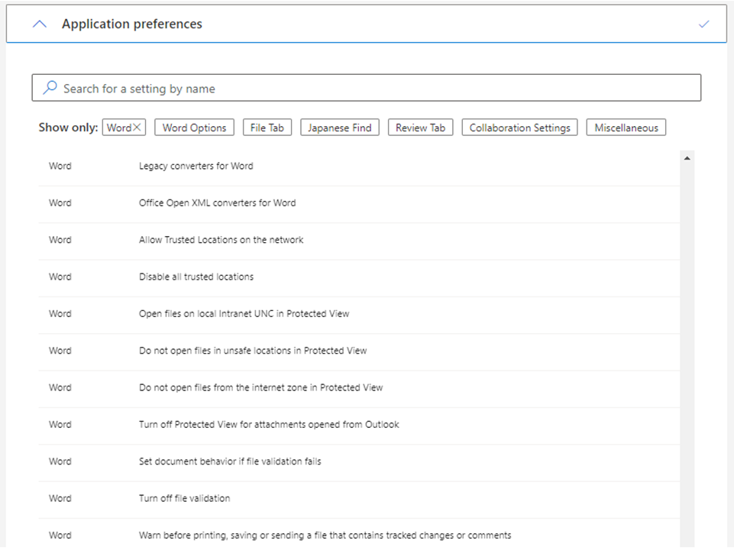
Task: Filter settings by File Tab
Action: 267,128
